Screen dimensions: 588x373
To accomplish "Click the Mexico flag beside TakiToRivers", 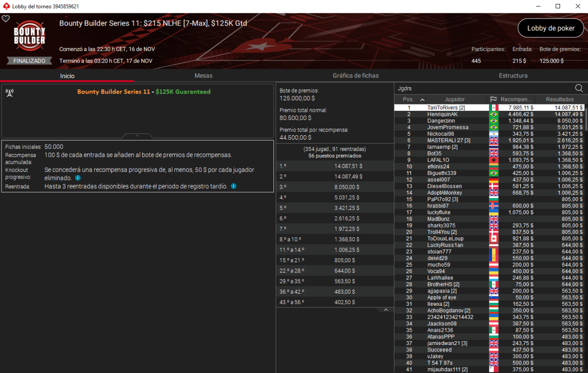I will (x=493, y=108).
